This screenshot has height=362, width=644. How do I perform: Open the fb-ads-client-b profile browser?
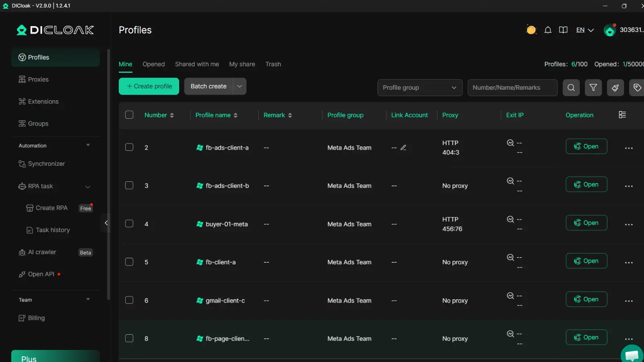pyautogui.click(x=586, y=185)
